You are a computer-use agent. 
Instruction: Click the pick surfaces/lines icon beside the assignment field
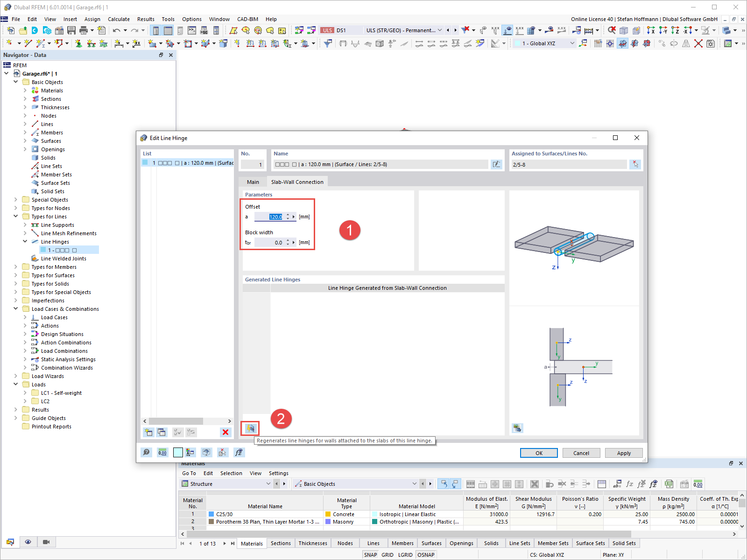(635, 164)
